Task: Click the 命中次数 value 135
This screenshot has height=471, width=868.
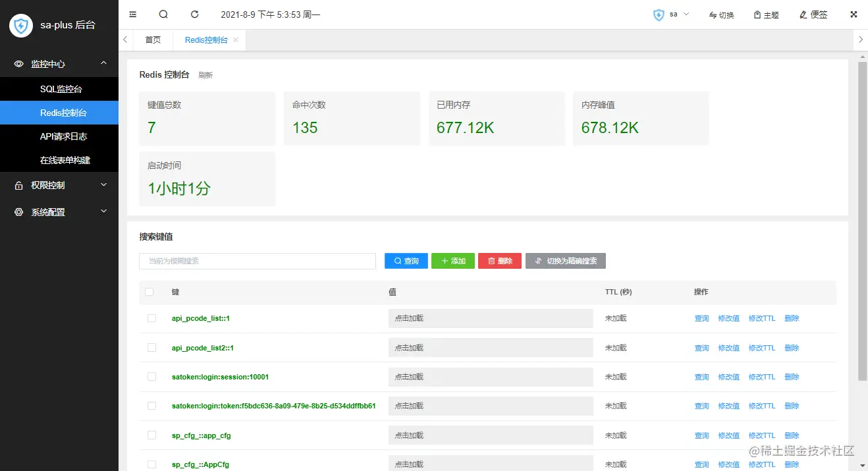Action: (305, 128)
